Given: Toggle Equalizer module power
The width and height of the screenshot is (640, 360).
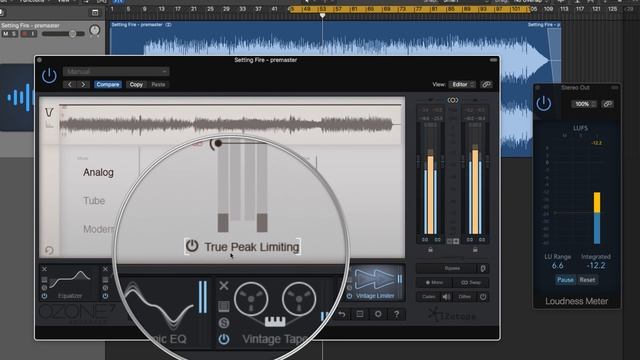Looking at the screenshot, I should (44, 296).
